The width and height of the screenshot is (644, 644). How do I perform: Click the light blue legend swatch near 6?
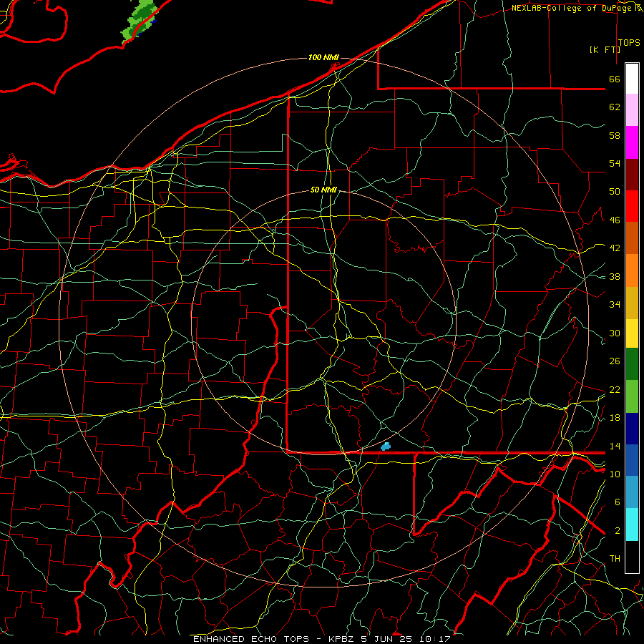(632, 492)
